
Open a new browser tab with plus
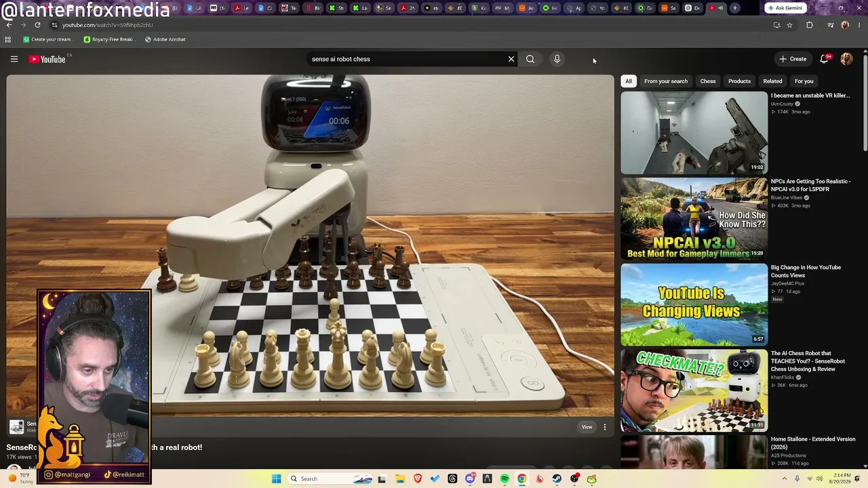pyautogui.click(x=735, y=8)
